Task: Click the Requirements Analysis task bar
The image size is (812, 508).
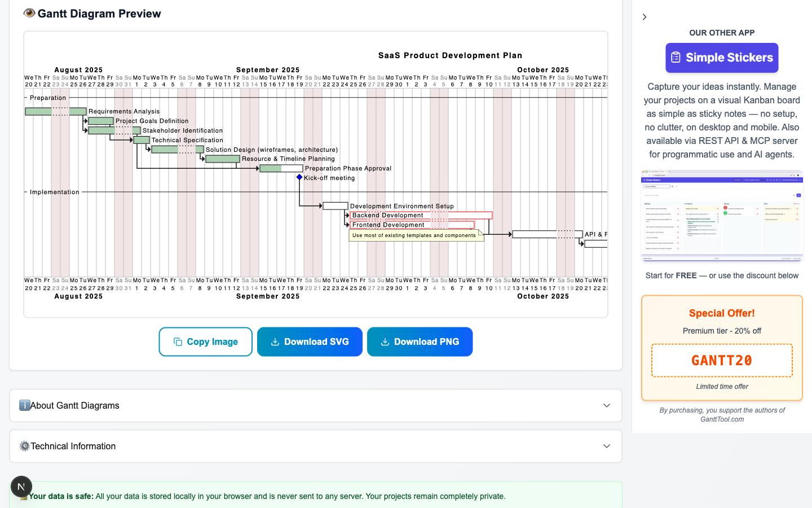Action: [x=56, y=112]
